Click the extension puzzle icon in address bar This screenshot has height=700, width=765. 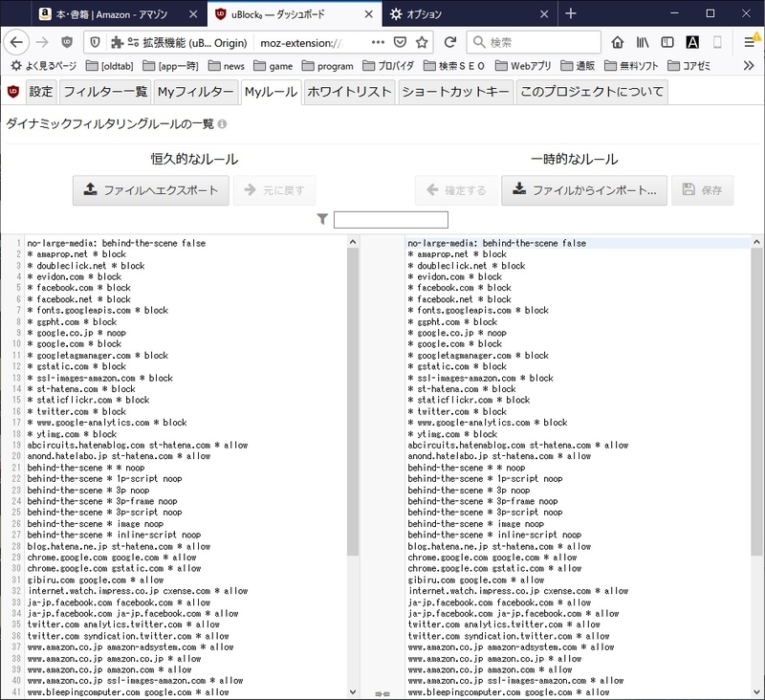pyautogui.click(x=117, y=42)
